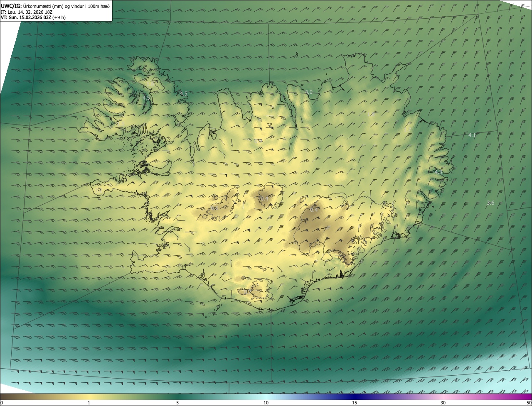Pick the dark navy color at legend value 15
The width and height of the screenshot is (532, 406).
click(x=355, y=396)
